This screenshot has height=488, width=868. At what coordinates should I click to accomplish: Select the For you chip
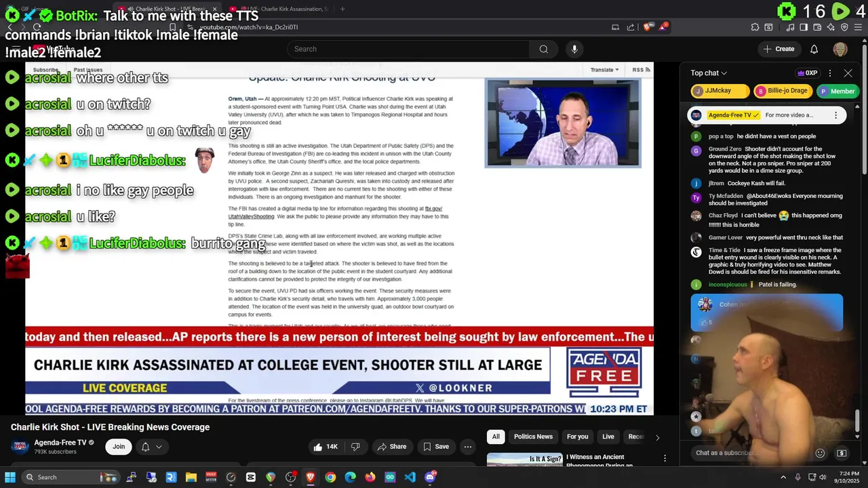tap(577, 436)
